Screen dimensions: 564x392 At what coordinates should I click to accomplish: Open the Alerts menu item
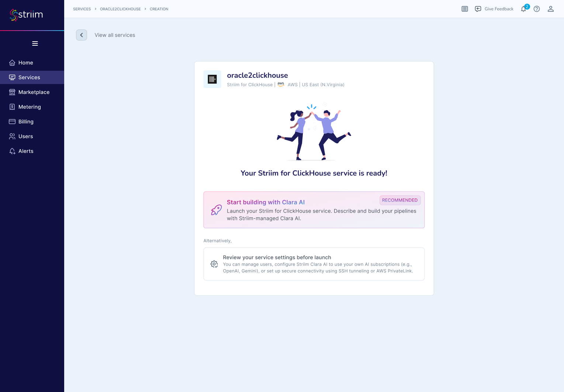pos(32,151)
